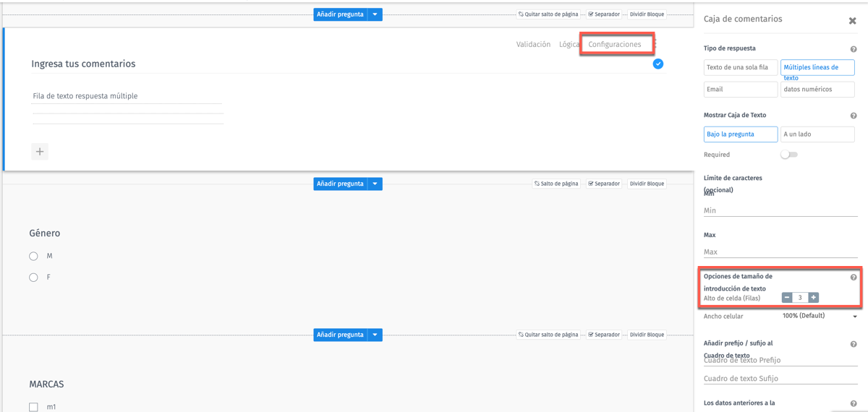Select Múltiples líneas de texto response type

pos(817,67)
